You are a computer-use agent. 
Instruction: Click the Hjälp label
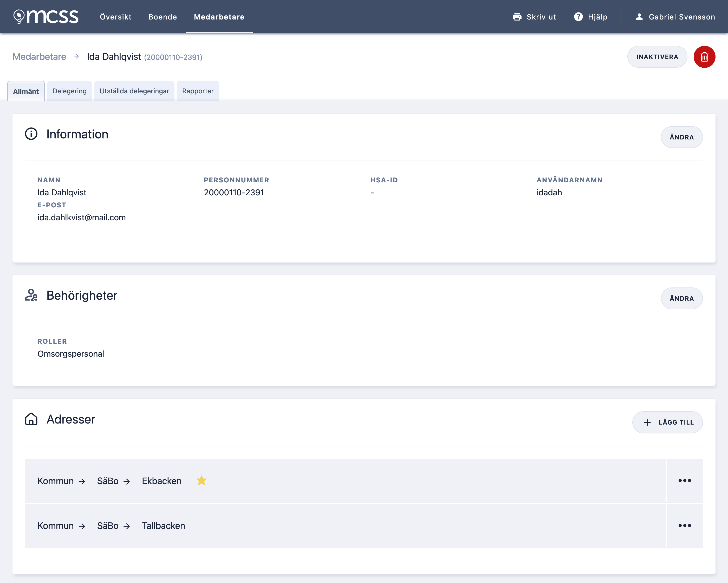tap(598, 17)
